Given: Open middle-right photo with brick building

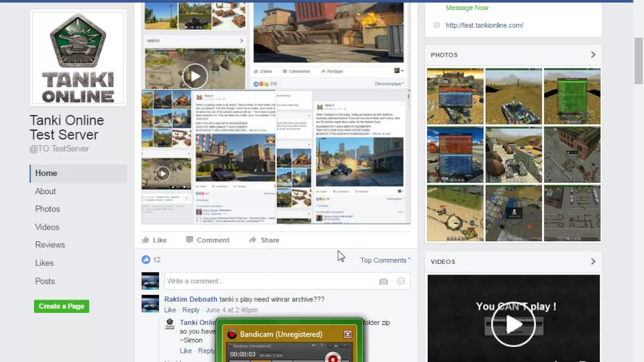Looking at the screenshot, I should 572,154.
